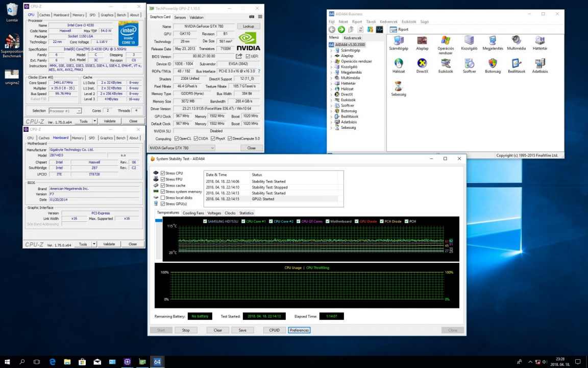
Task: Expand the Multimédia tree node in AIDA64
Action: (x=331, y=78)
